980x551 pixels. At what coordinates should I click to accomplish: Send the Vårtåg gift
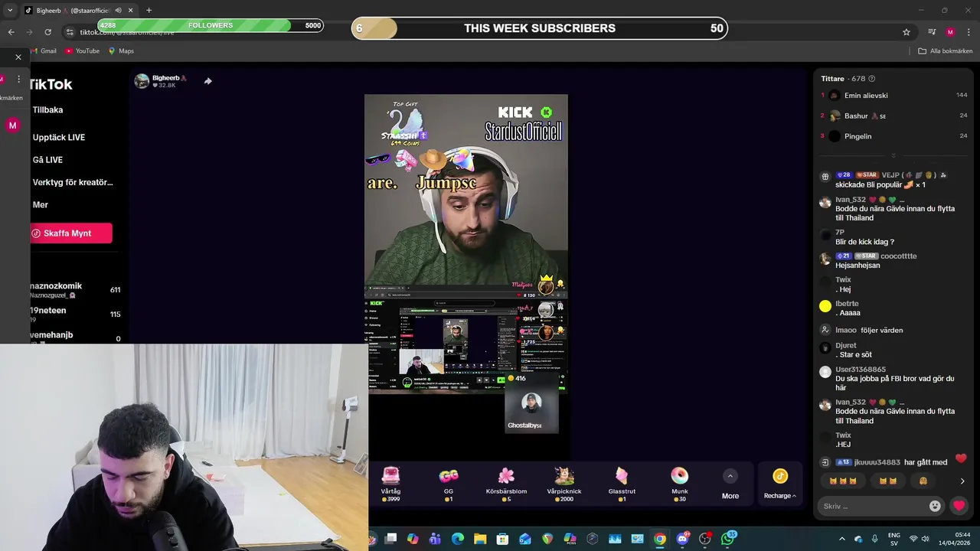pos(391,484)
